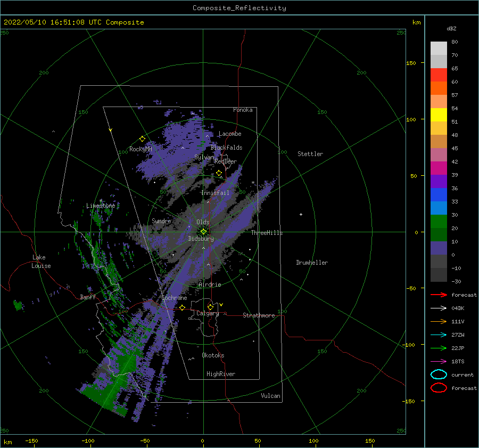Image resolution: width=479 pixels, height=448 pixels.
Task: Click the Stettler label
Action: [310, 154]
